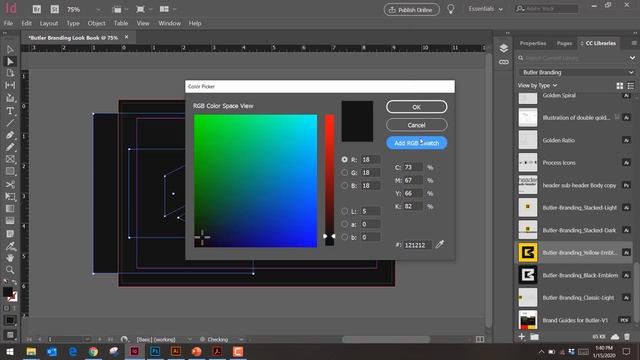Open Adobe Bridge from the top bar

point(36,9)
